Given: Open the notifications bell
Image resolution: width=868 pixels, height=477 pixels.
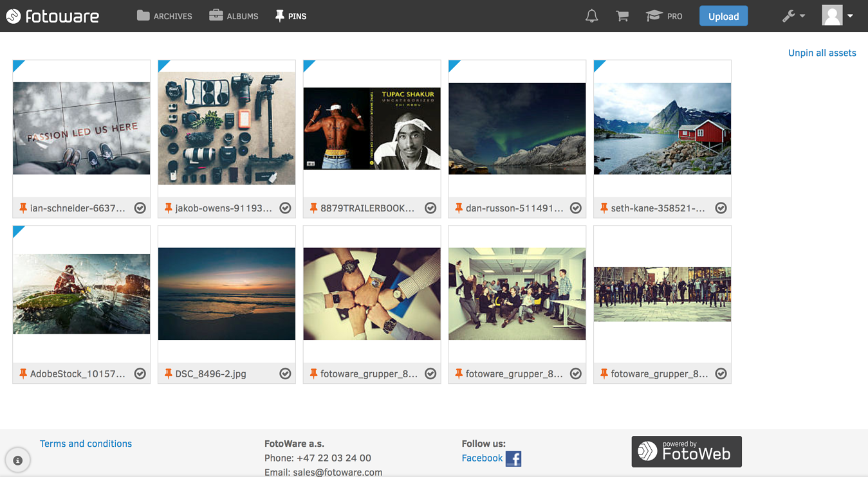Looking at the screenshot, I should pos(591,16).
